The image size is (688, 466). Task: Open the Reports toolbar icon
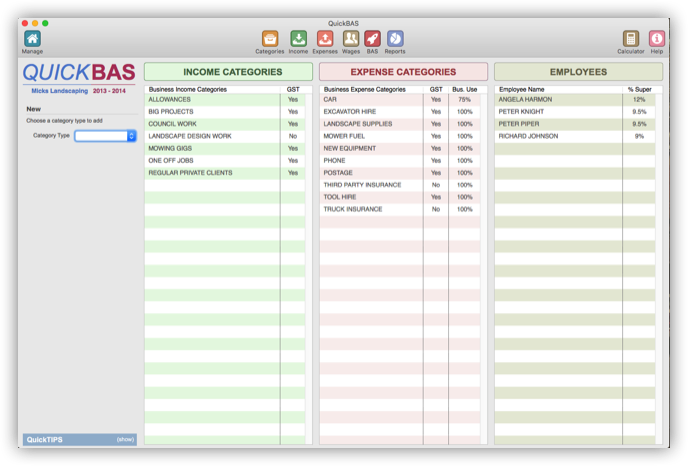[395, 39]
